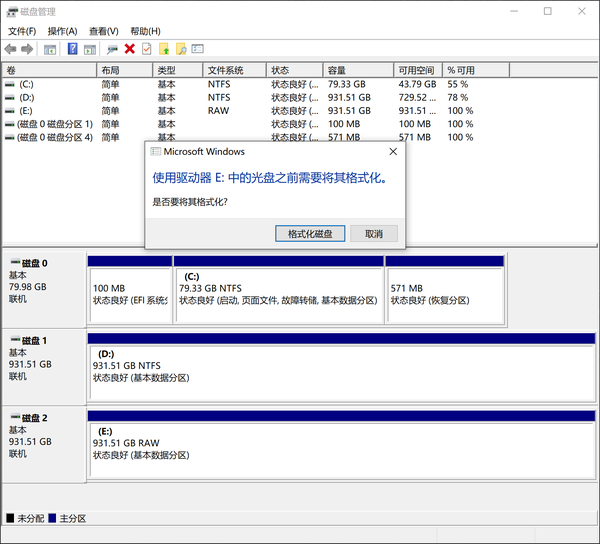Sort by the 类型 column header
Screen dimensions: 600x544
[x=178, y=70]
